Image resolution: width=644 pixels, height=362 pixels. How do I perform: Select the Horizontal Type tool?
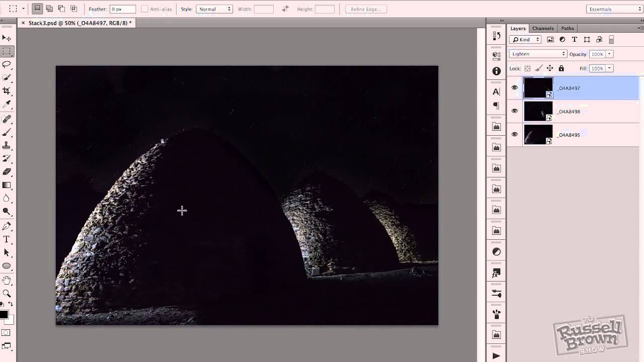[x=7, y=239]
